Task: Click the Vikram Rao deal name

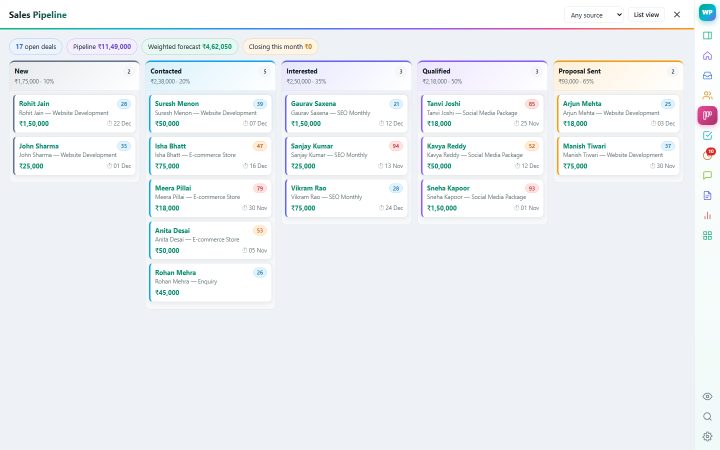Action: coord(309,188)
